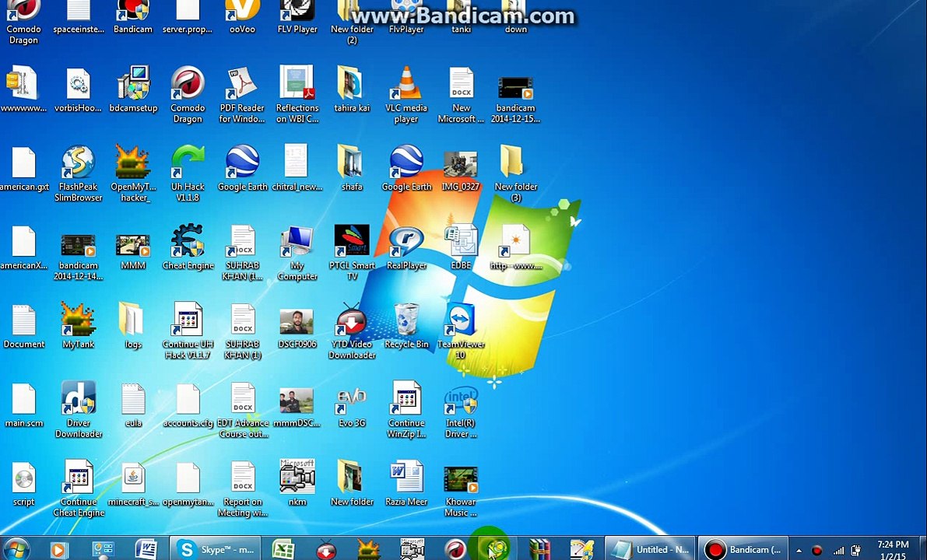Select the Continue Cheat Engine shortcut

[78, 488]
